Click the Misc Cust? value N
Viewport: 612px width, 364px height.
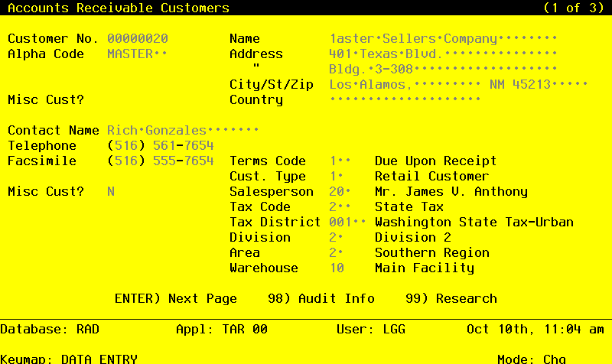[111, 191]
